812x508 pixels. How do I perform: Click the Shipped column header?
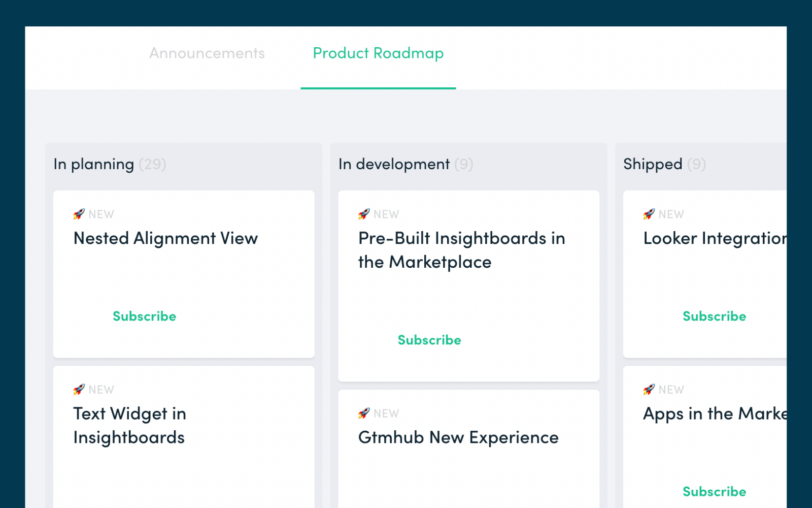[x=653, y=164]
